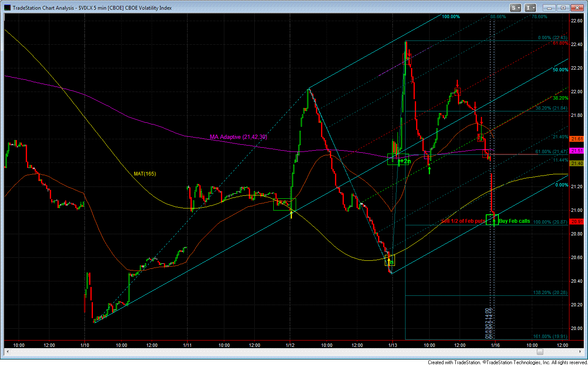Screen dimensions: 588x365
Task: Click the horizontal scrollbar thumb
Action: click(x=540, y=352)
